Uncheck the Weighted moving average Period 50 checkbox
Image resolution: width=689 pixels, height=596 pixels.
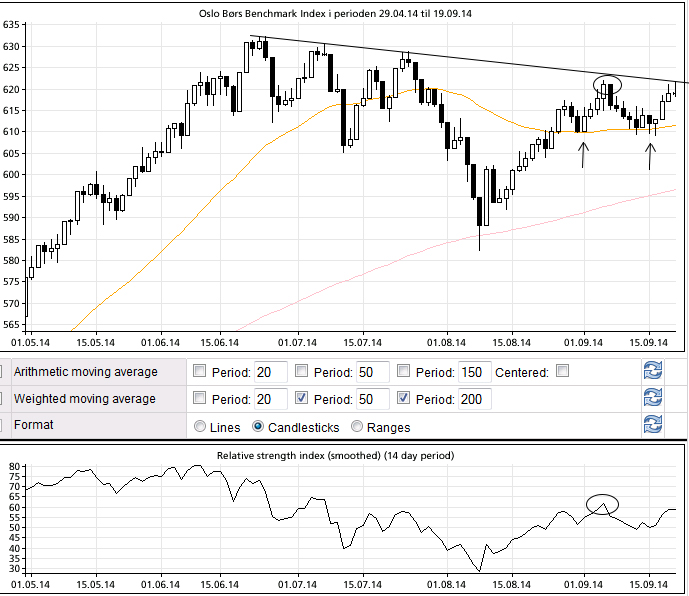301,398
